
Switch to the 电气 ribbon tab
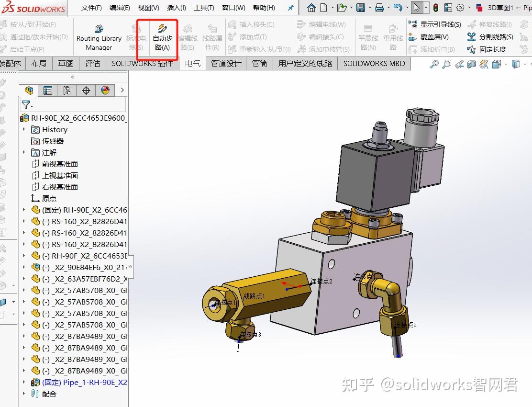tap(192, 63)
